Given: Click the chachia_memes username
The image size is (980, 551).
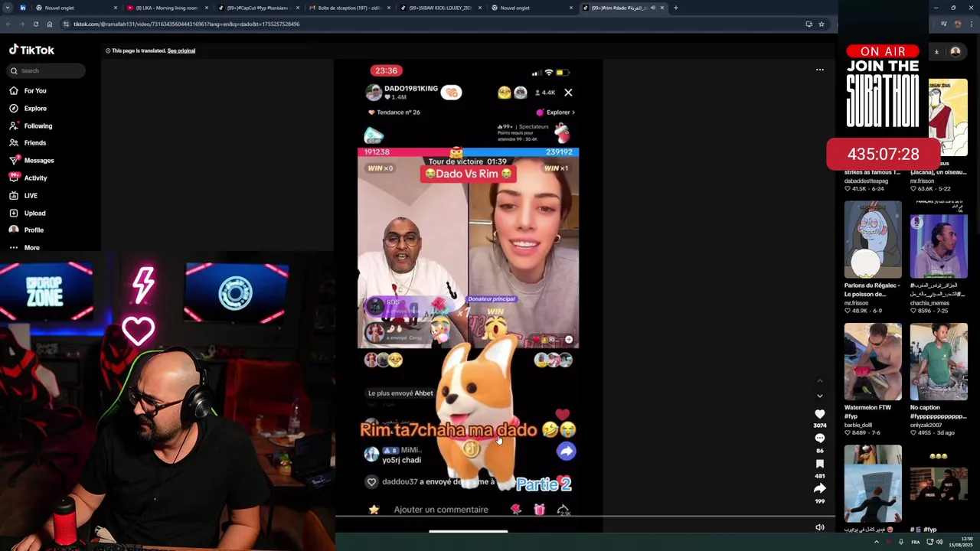Looking at the screenshot, I should click(x=929, y=303).
